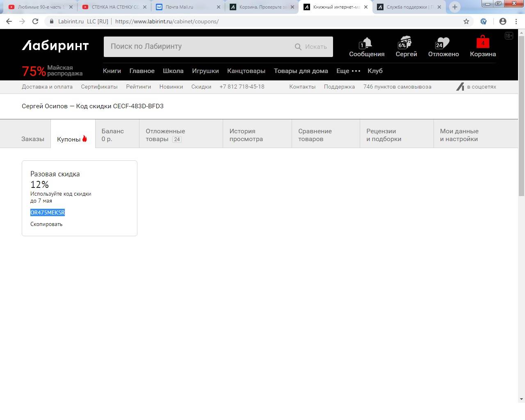525x420 pixels.
Task: Open the Главное menu
Action: click(x=142, y=71)
